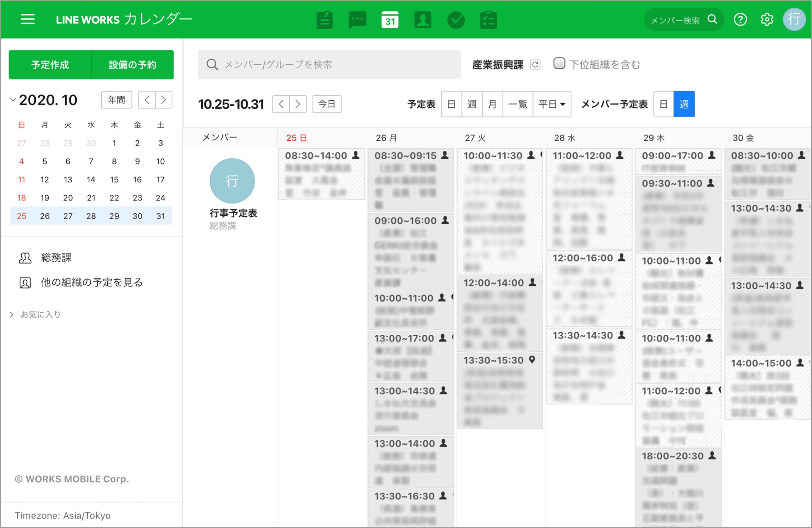The width and height of the screenshot is (812, 528).
Task: Open the settings gear icon
Action: click(x=767, y=20)
